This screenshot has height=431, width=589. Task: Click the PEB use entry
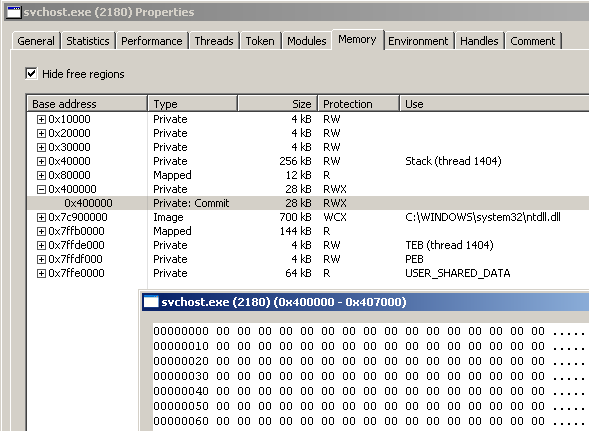(414, 259)
